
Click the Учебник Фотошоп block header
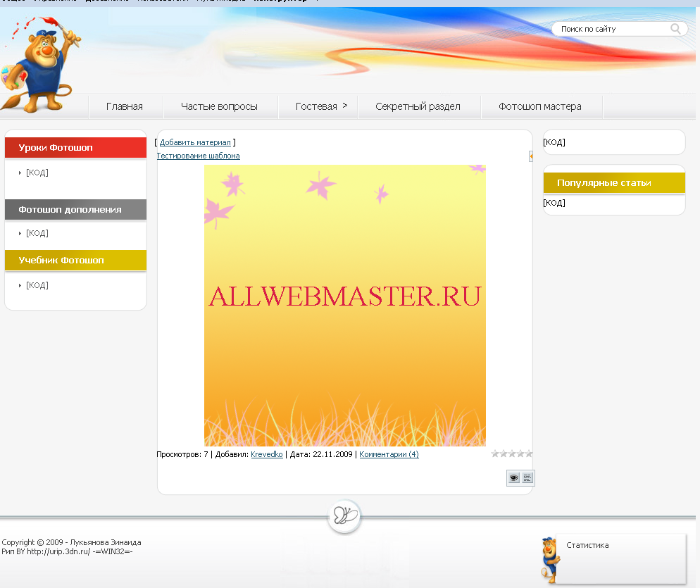(75, 261)
